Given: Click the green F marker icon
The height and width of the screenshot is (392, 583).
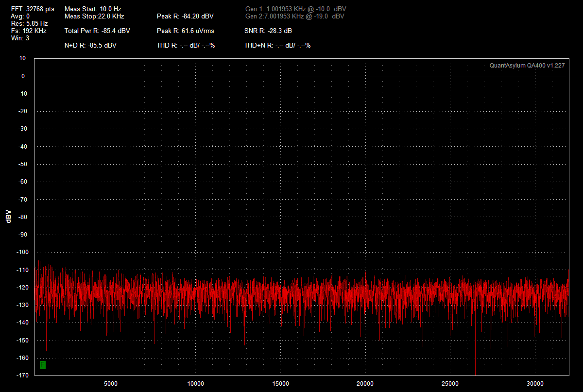Looking at the screenshot, I should pyautogui.click(x=43, y=364).
